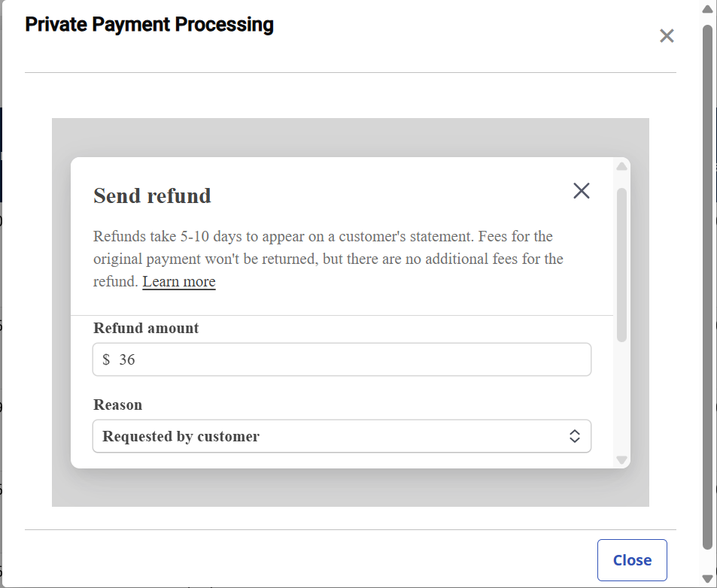Click the chevron arrows on Reason selector
717x588 pixels.
click(575, 436)
